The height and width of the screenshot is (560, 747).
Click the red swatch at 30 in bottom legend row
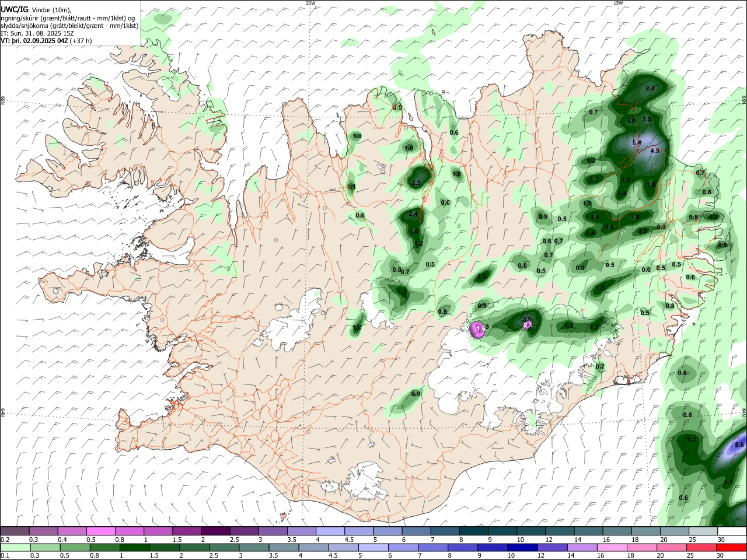click(x=731, y=548)
